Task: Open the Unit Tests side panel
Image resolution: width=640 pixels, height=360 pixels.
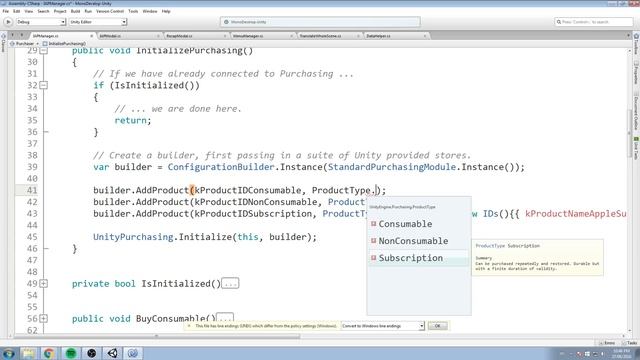Action: pyautogui.click(x=636, y=148)
